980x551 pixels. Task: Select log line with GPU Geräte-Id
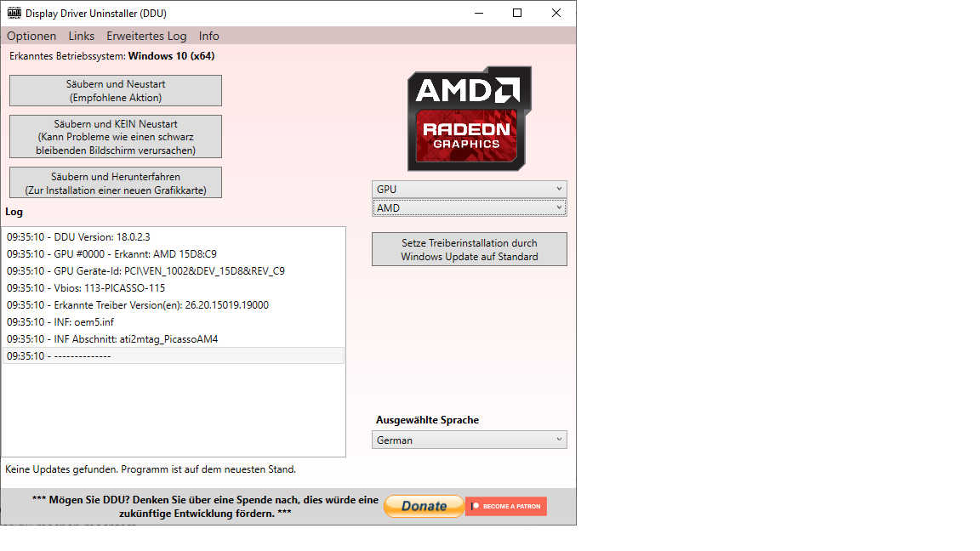click(x=174, y=270)
